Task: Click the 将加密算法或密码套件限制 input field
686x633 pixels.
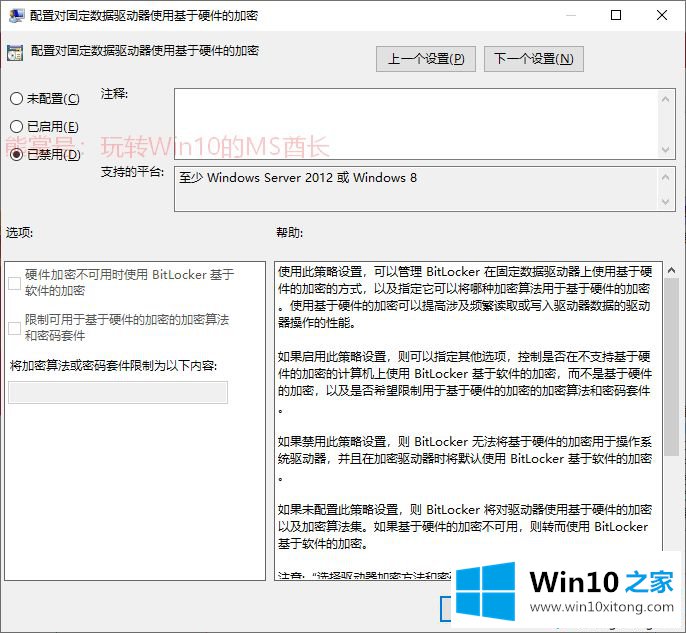Action: pyautogui.click(x=118, y=392)
